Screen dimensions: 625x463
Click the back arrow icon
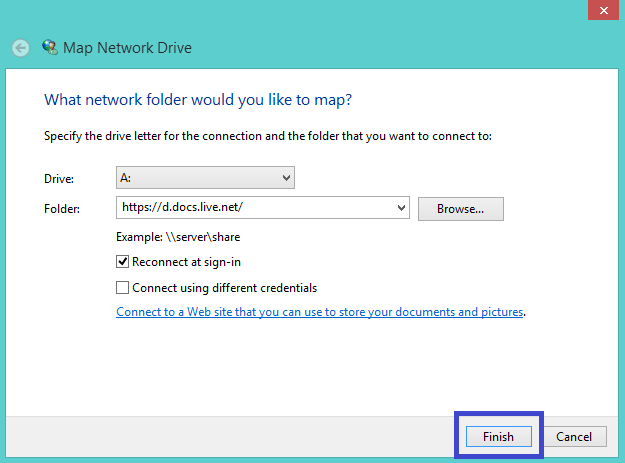tap(20, 48)
